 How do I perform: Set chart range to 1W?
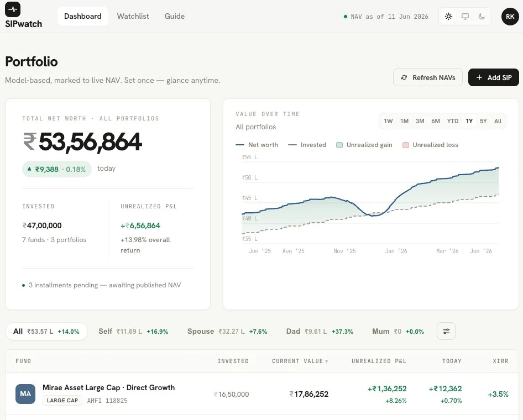pyautogui.click(x=388, y=121)
